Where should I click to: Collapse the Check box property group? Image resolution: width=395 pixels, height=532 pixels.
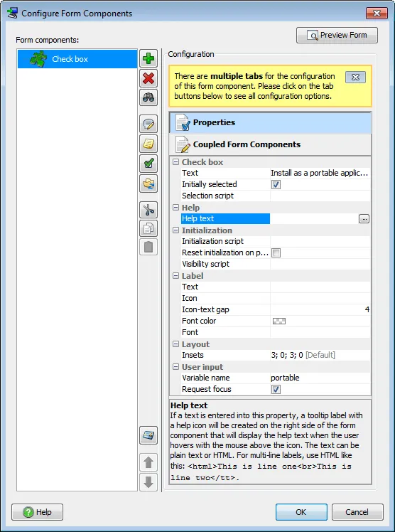175,162
